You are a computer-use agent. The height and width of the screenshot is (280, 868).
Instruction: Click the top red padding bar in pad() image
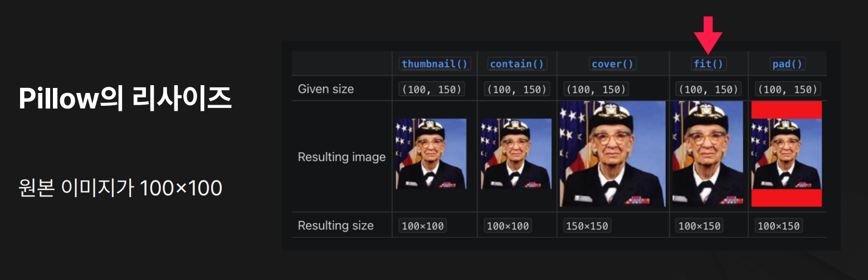pos(787,110)
